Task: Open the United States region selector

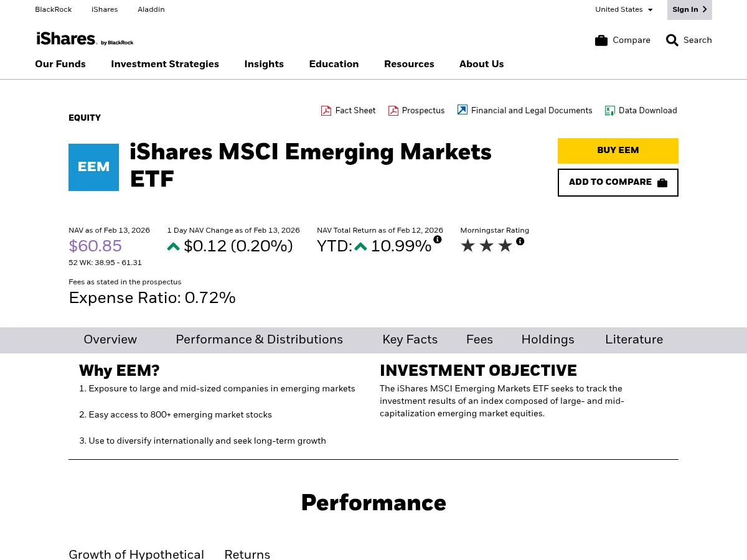Action: point(624,9)
